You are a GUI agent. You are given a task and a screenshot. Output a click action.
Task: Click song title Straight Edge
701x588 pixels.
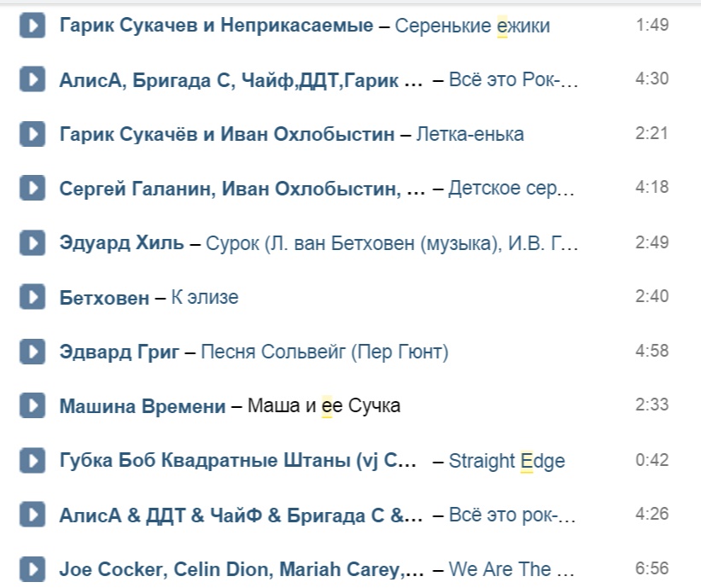coord(507,461)
